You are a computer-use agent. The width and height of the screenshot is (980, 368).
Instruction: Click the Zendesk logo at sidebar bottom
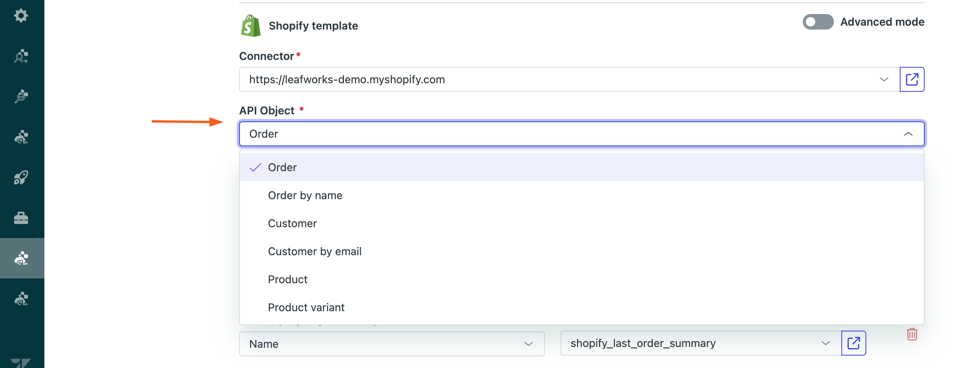(x=21, y=363)
